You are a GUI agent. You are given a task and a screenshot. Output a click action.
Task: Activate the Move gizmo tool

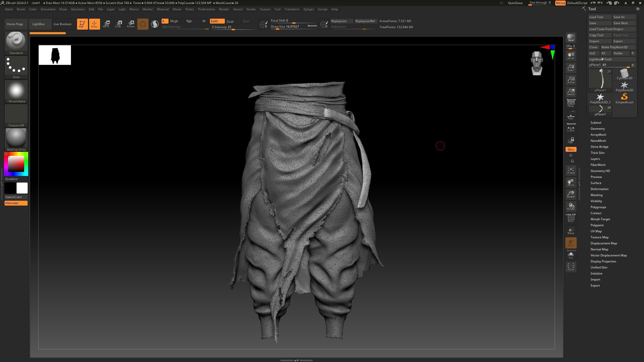tap(106, 24)
